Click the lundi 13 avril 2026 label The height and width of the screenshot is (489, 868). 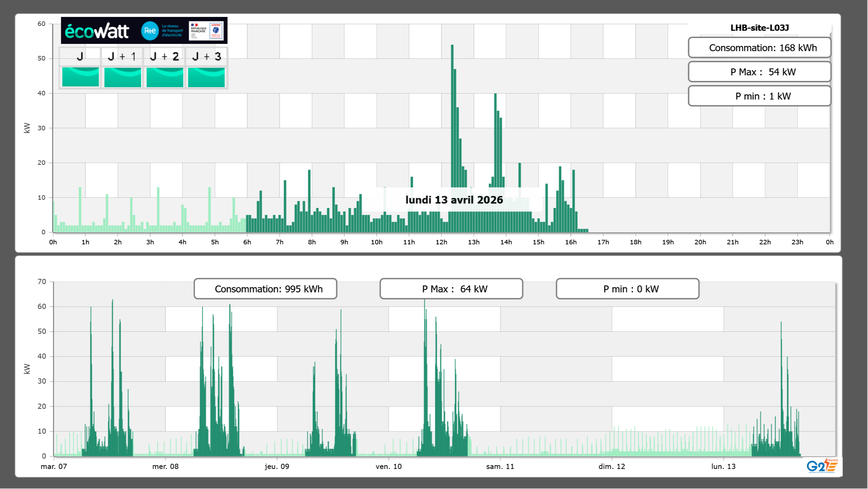pyautogui.click(x=454, y=200)
